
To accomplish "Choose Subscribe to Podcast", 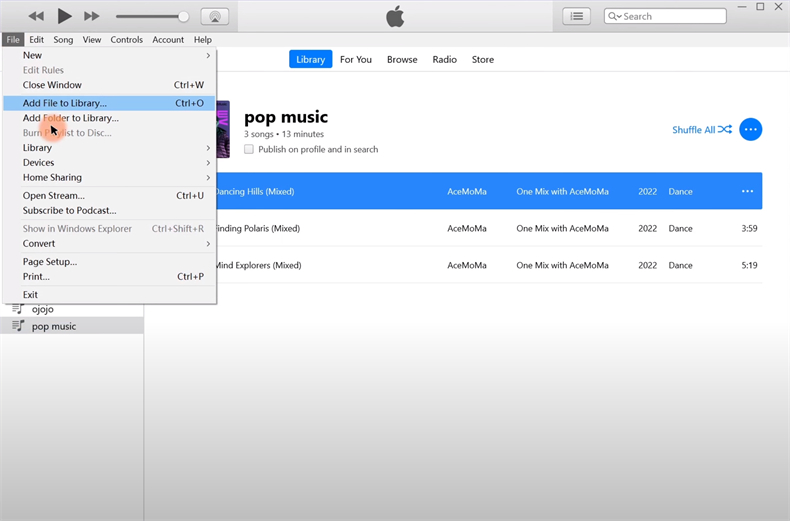I will tap(109, 211).
